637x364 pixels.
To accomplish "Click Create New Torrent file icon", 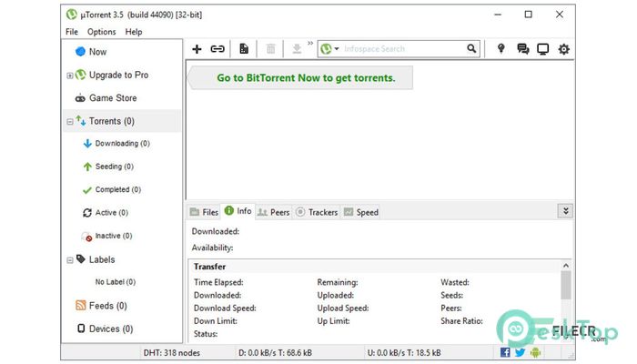I will (244, 49).
